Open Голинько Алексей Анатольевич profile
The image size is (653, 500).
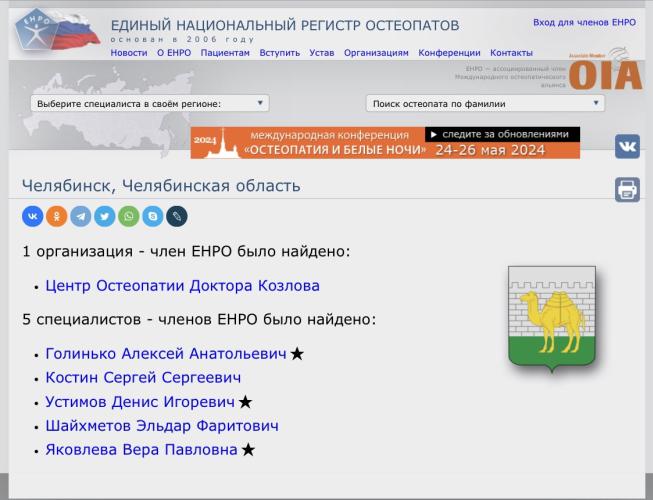pyautogui.click(x=166, y=354)
